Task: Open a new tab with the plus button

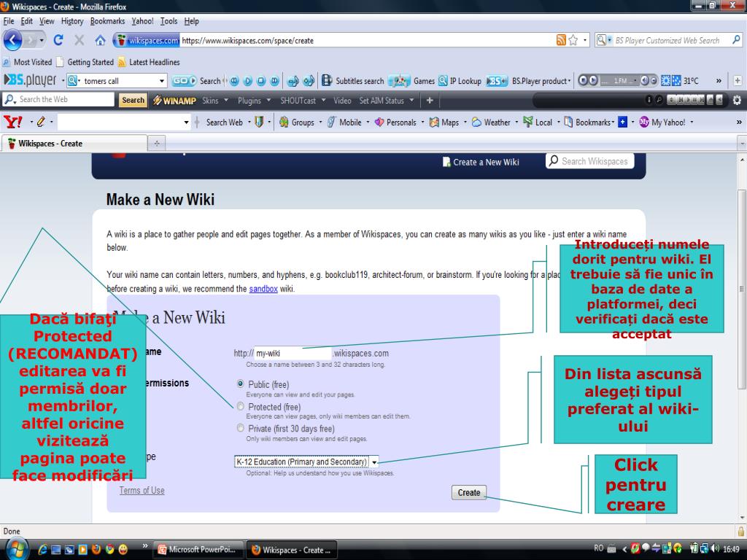Action: pyautogui.click(x=157, y=143)
